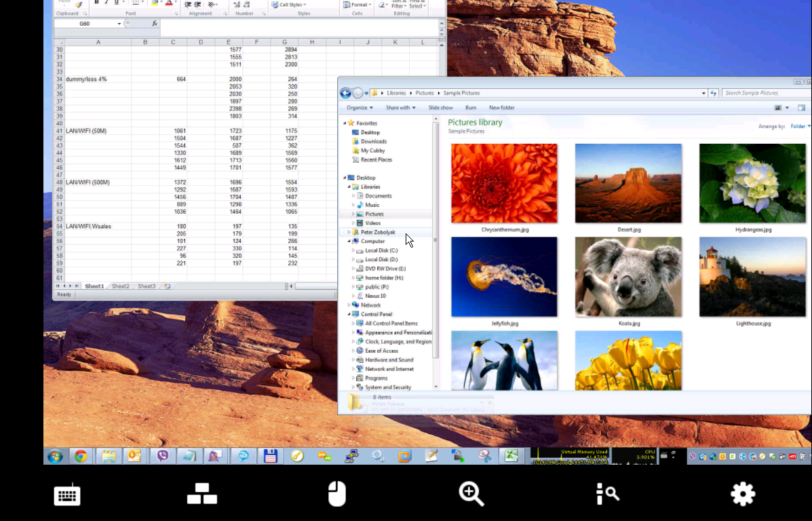Click the Explorer forward arrow
812x521 pixels.
tap(357, 93)
